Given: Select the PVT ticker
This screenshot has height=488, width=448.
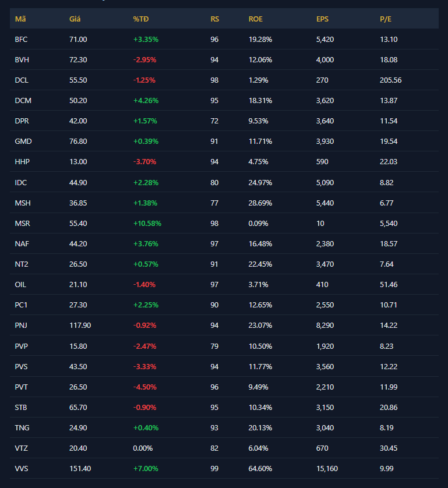Looking at the screenshot, I should pyautogui.click(x=21, y=387).
